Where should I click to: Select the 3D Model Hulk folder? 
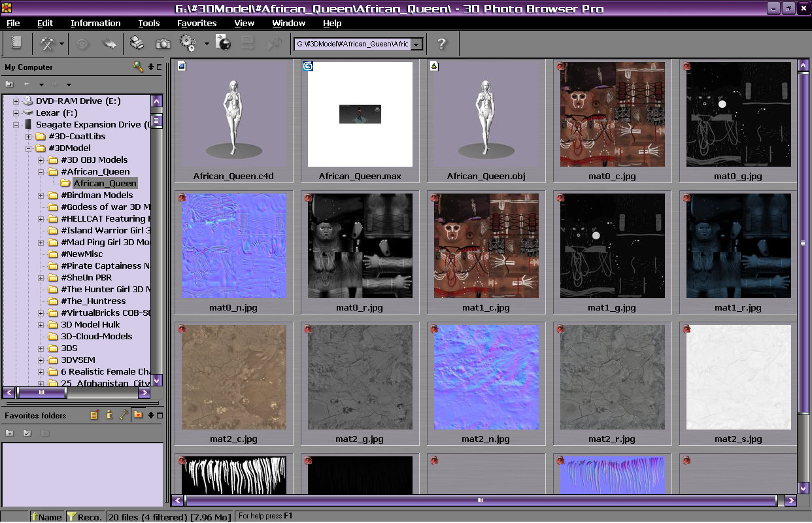click(x=90, y=325)
